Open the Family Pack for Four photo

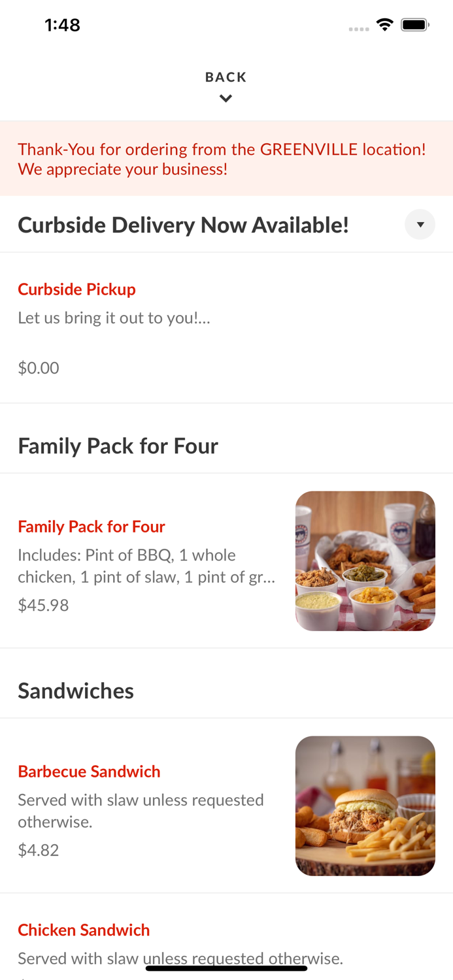point(365,560)
